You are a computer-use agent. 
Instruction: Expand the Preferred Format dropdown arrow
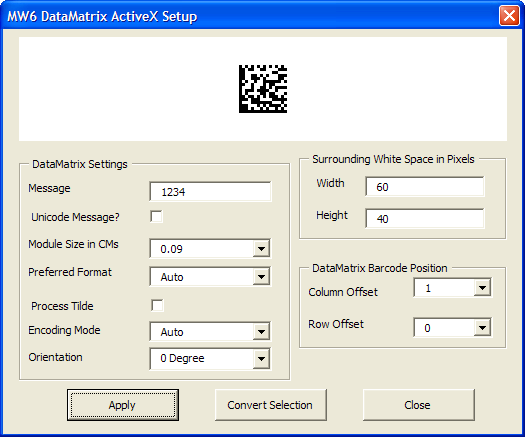click(x=261, y=277)
